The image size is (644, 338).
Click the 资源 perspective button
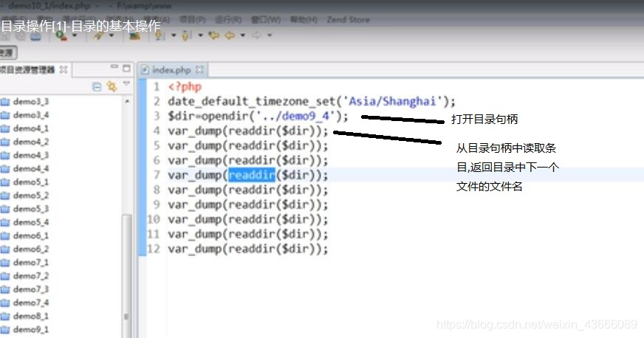[x=7, y=52]
